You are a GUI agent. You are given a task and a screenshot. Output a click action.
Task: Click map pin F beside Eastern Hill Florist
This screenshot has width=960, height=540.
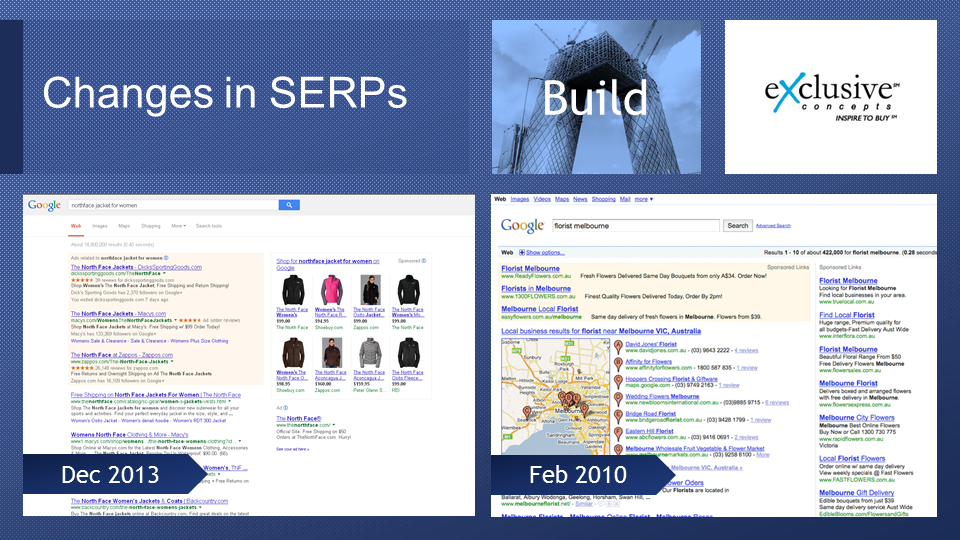tap(618, 433)
